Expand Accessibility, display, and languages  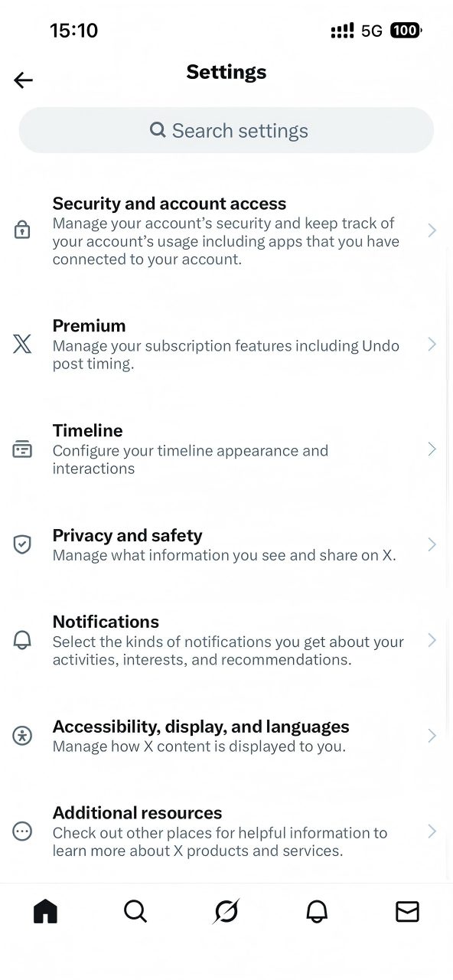(432, 735)
